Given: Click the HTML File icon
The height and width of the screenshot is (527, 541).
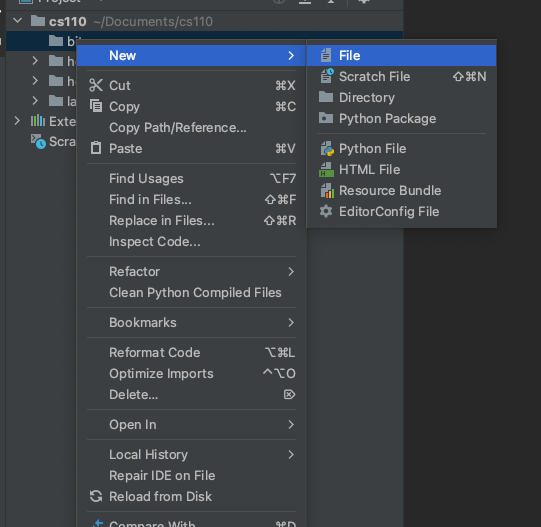Looking at the screenshot, I should [x=326, y=170].
